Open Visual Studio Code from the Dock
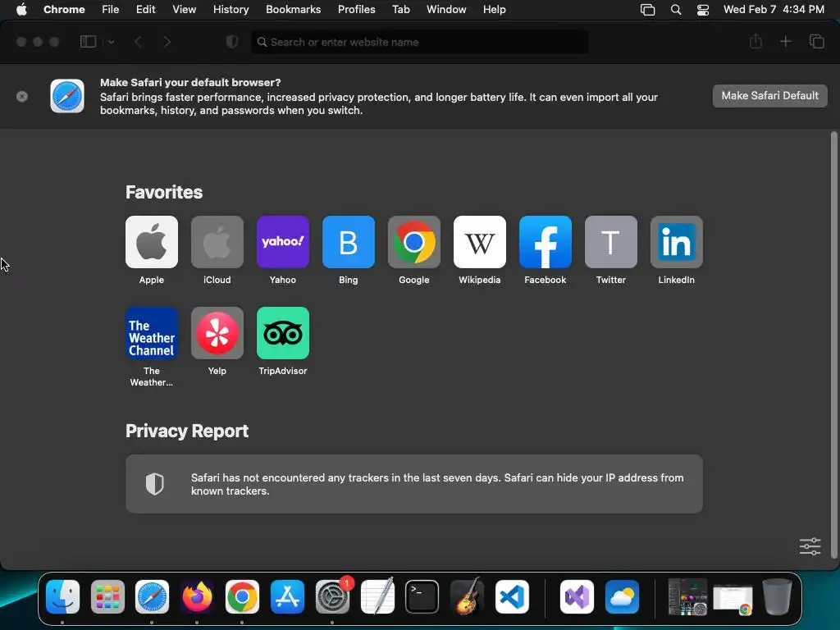Screen dimensions: 840x630 pyautogui.click(x=512, y=596)
